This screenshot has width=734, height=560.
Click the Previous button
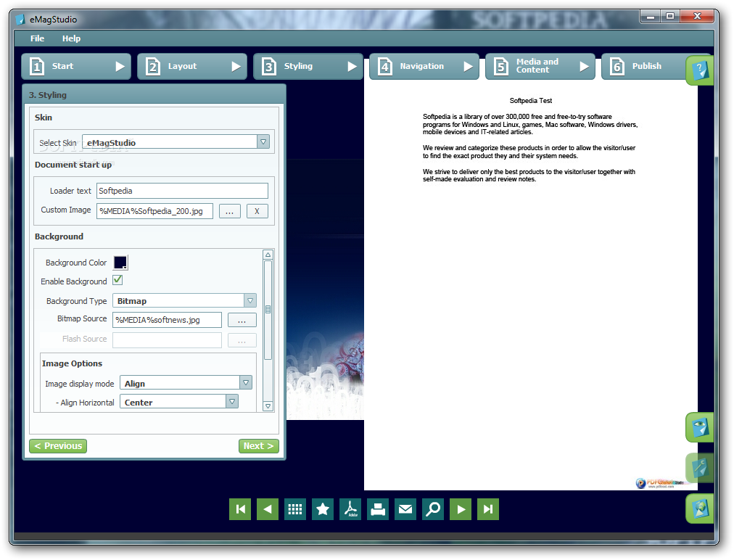coord(58,446)
